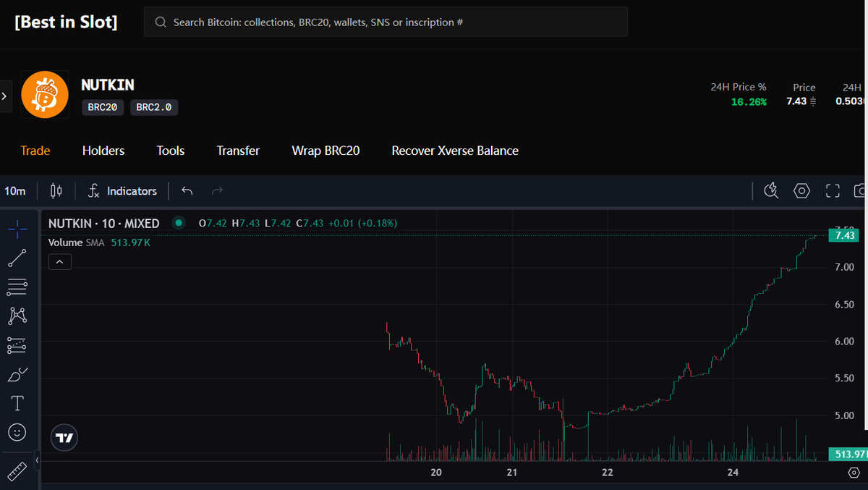Click the BRC20 tag badge
Screen dimensions: 868x490
pos(103,107)
